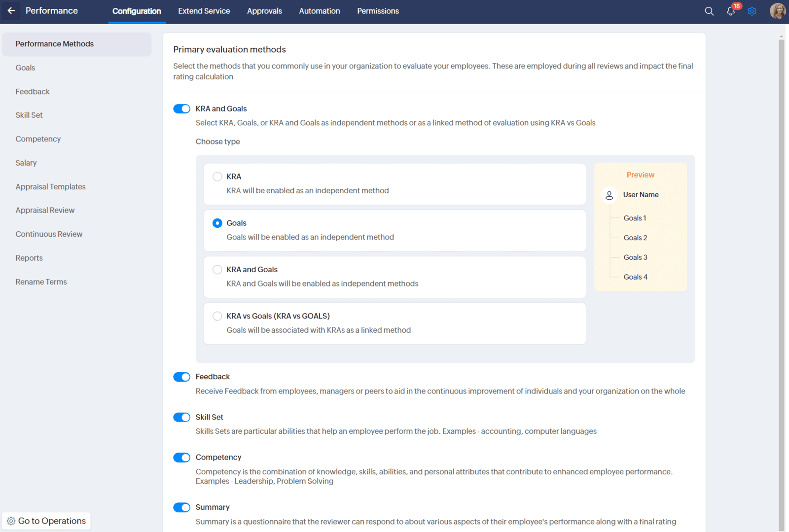Open the search icon in top bar
Screen dimensions: 789x532
pos(709,11)
